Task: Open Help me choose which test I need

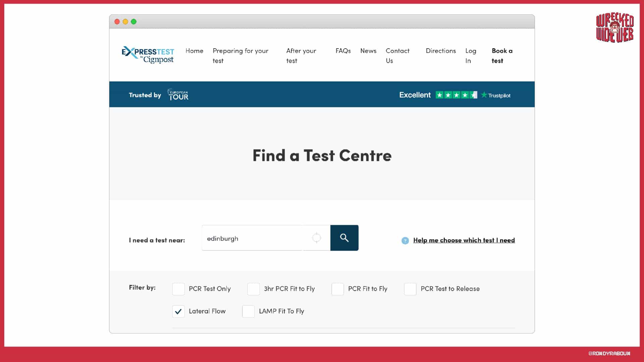Action: click(x=464, y=240)
